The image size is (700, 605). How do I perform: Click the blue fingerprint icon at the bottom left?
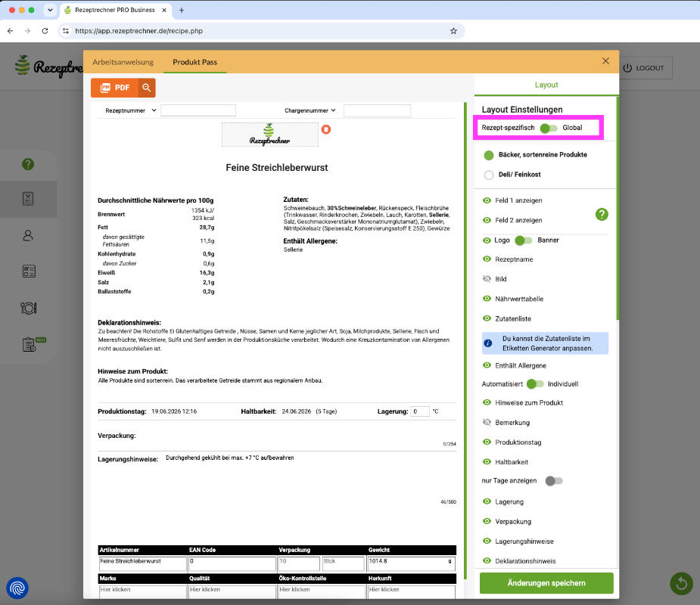17,588
